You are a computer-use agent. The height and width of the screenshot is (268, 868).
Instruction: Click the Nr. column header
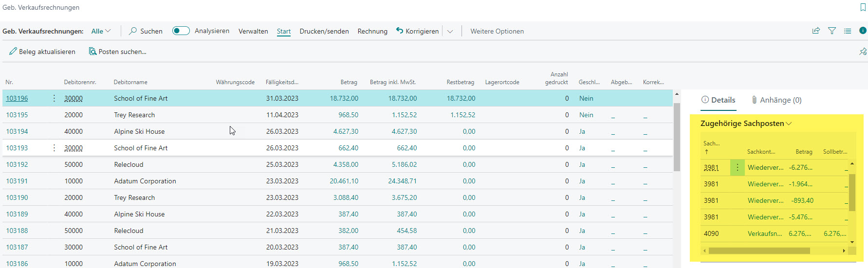(x=9, y=82)
